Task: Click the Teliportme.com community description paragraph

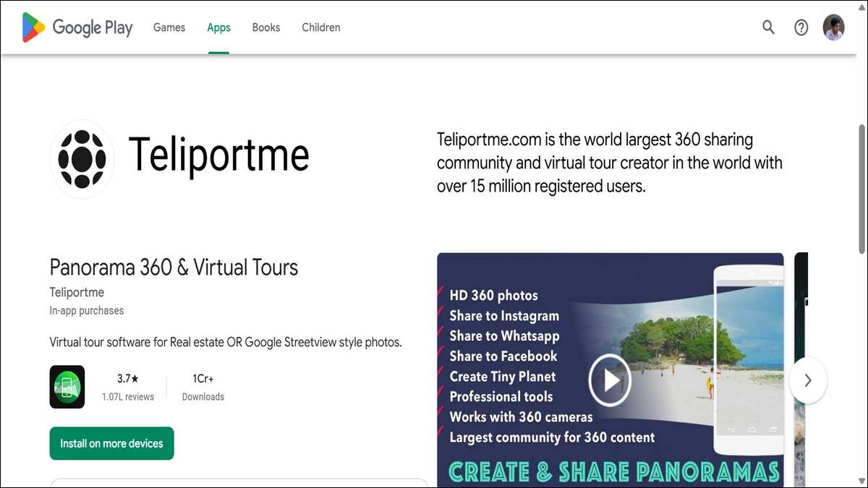Action: pyautogui.click(x=610, y=162)
